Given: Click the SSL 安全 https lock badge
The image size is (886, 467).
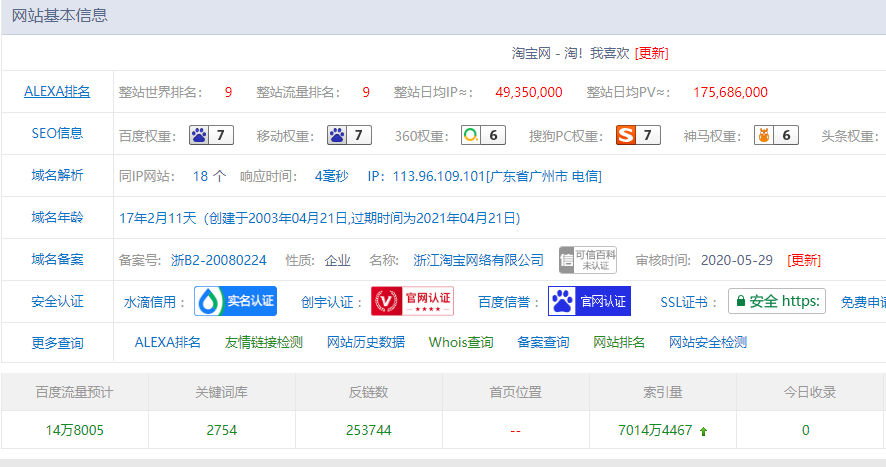Looking at the screenshot, I should (776, 301).
